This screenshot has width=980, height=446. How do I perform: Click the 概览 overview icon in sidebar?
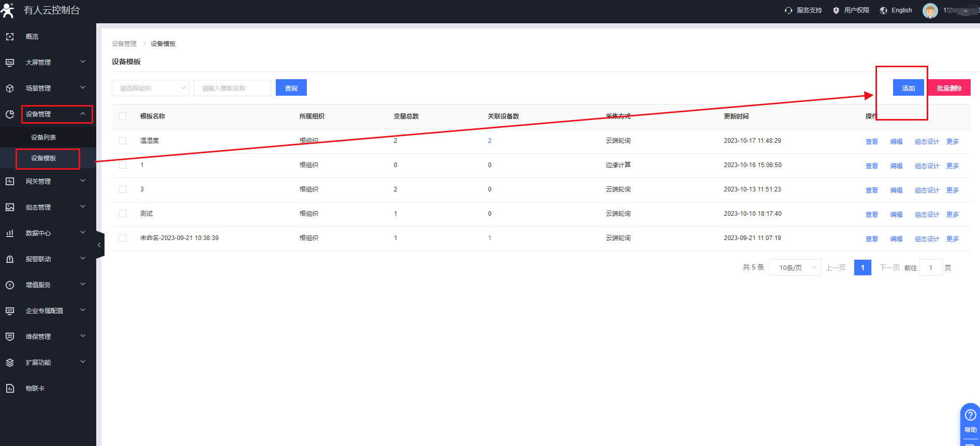click(10, 37)
